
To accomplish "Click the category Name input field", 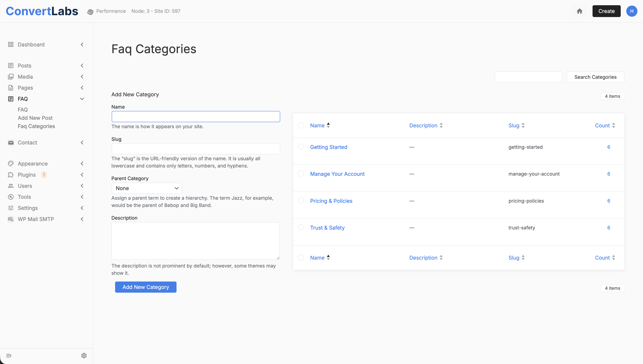I will [x=196, y=117].
